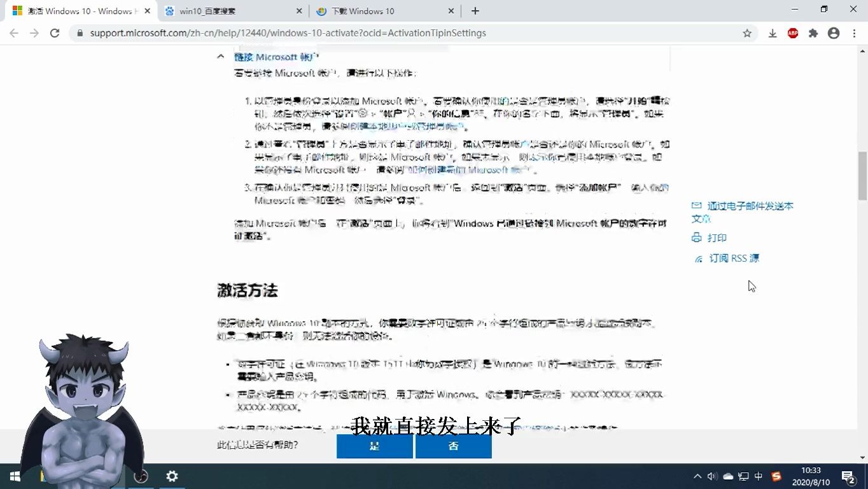Open Settings gear in taskbar
Screen dimensions: 868x489
point(172,476)
